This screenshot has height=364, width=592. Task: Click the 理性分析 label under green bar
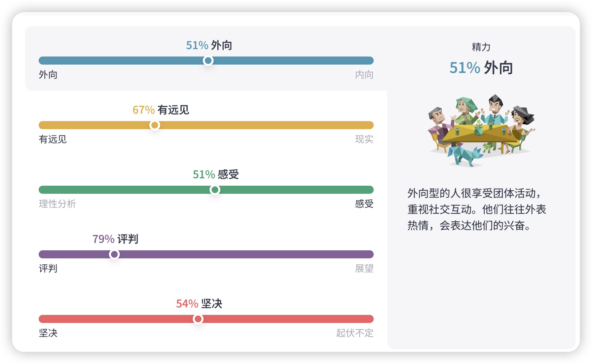coord(58,204)
